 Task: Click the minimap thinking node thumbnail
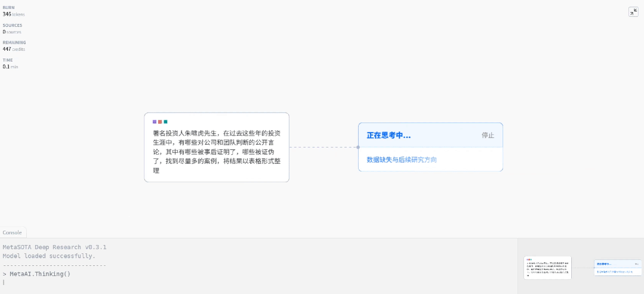pyautogui.click(x=618, y=268)
